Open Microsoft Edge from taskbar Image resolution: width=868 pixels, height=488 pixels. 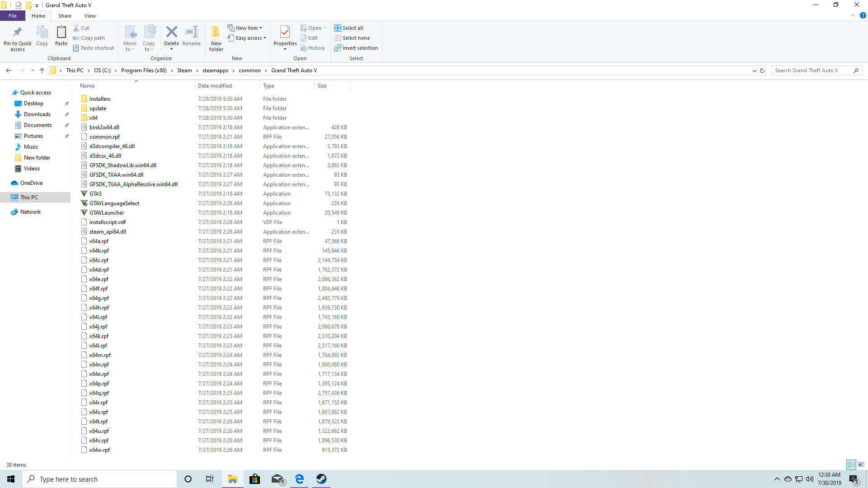[x=299, y=479]
